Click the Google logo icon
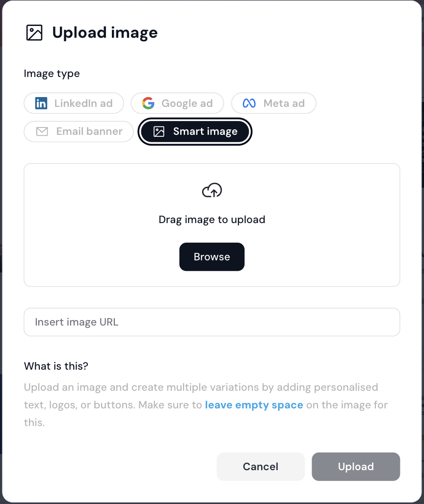 click(x=148, y=103)
